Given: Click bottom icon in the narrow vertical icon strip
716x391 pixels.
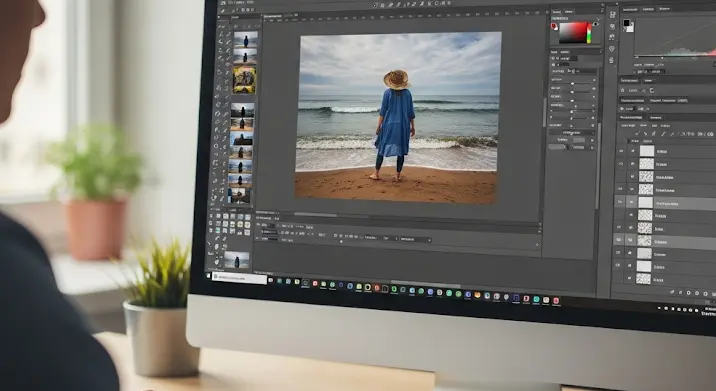Looking at the screenshot, I should [612, 60].
